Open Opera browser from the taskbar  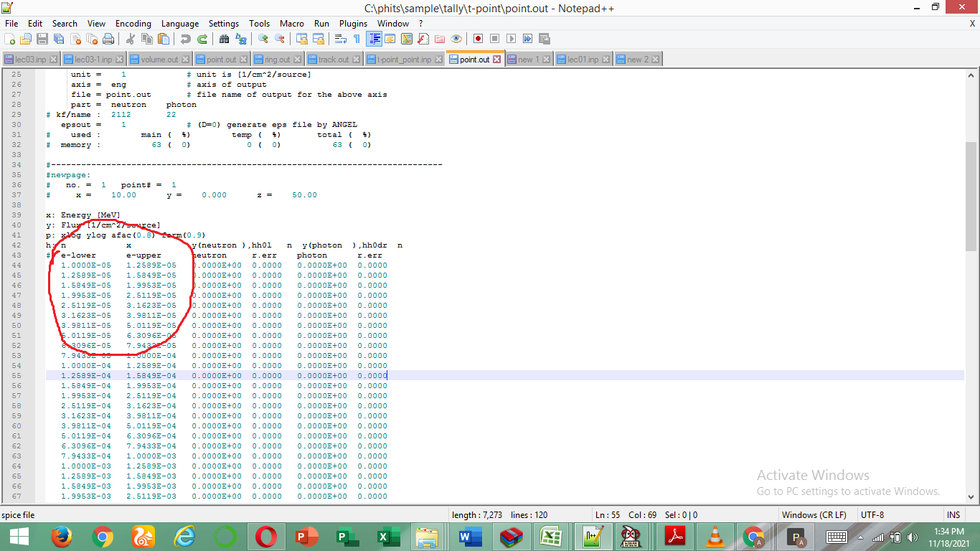266,537
